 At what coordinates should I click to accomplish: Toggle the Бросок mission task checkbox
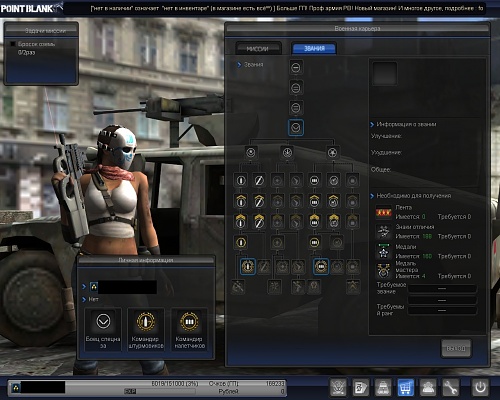[13, 44]
